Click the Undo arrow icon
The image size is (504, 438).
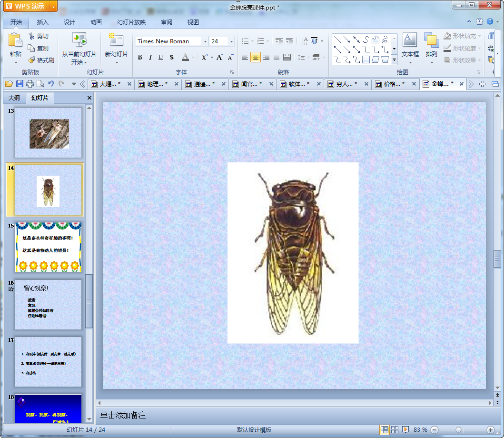coord(50,84)
